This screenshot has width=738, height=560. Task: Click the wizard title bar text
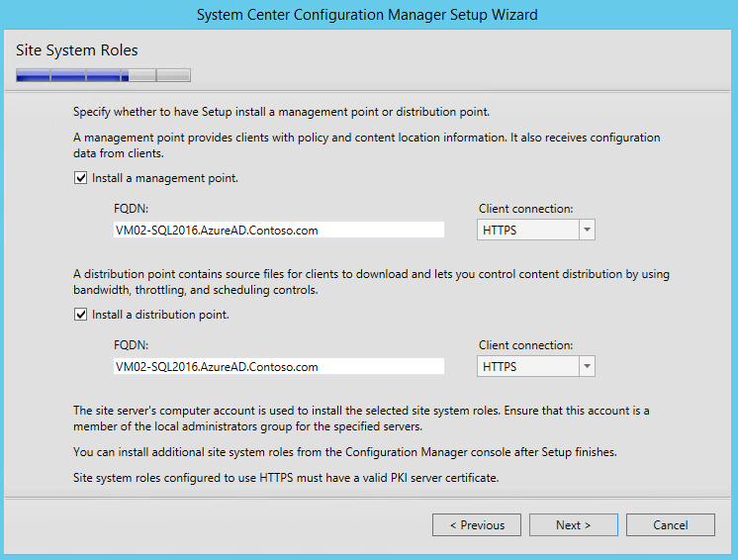pos(367,15)
